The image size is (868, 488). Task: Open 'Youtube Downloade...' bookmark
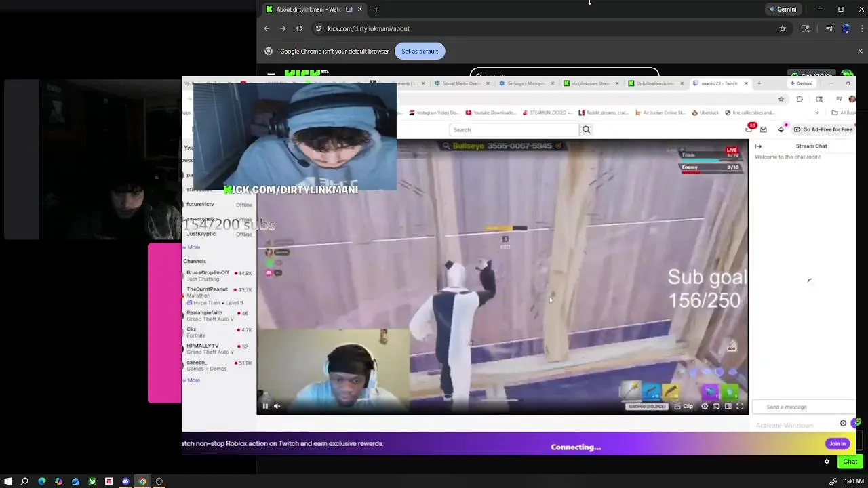point(491,113)
